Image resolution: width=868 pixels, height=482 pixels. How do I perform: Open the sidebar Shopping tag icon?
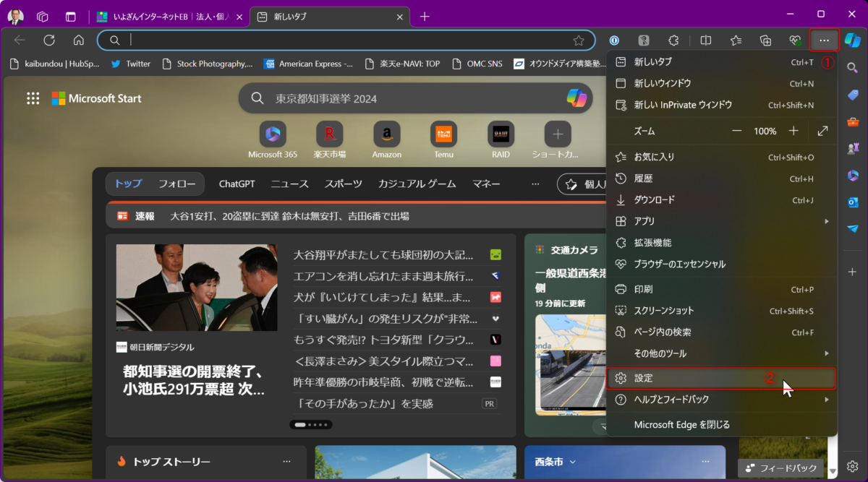coord(853,95)
